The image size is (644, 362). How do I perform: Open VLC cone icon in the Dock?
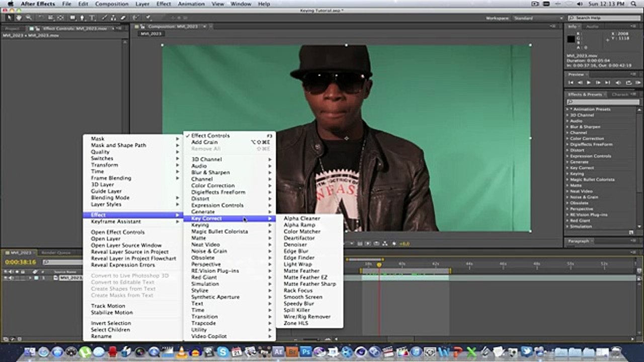pos(182,352)
